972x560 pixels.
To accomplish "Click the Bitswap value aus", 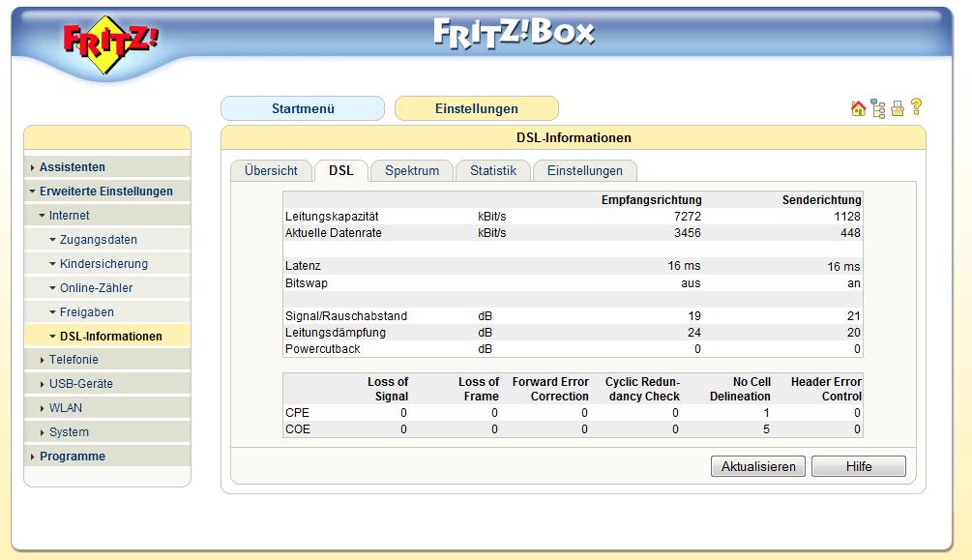I will (x=691, y=283).
